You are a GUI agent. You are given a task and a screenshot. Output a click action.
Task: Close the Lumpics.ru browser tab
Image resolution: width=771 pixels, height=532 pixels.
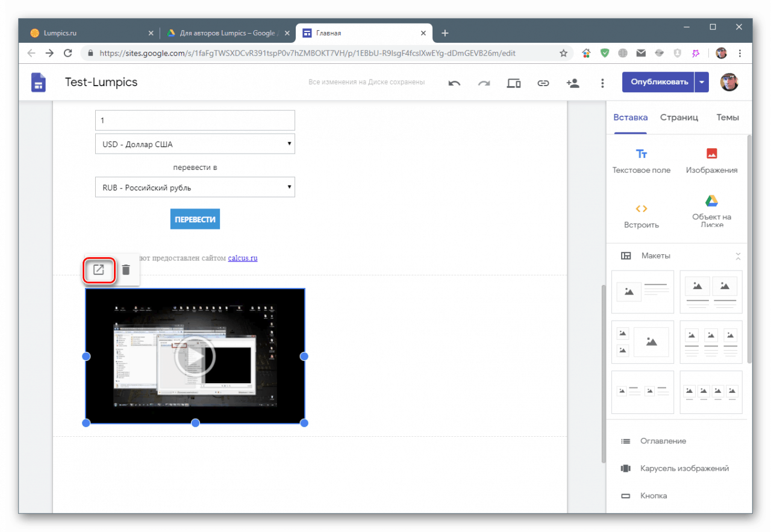coord(149,33)
